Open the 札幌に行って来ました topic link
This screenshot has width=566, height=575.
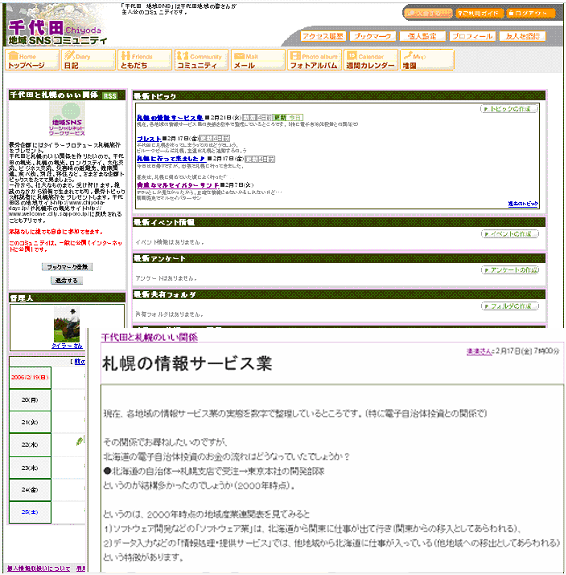coord(171,158)
